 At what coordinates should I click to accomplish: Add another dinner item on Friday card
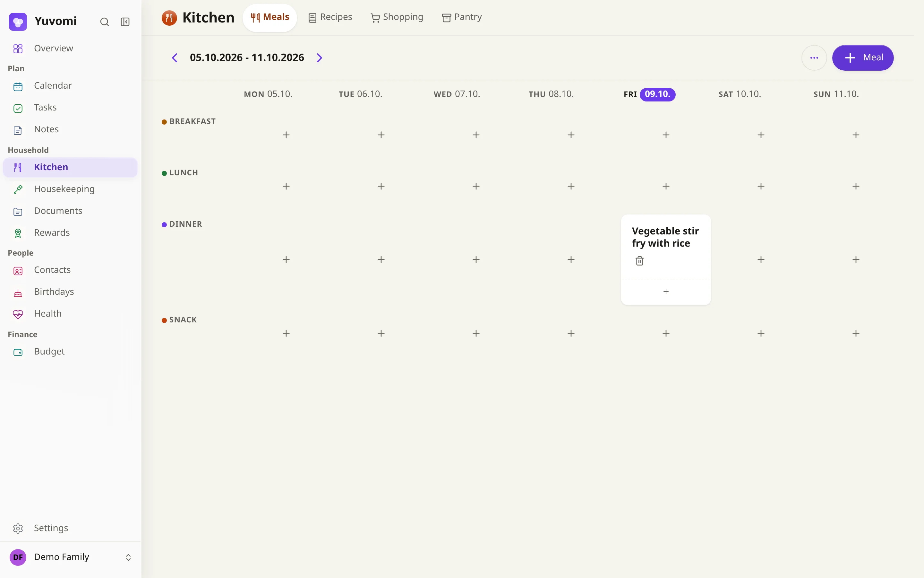click(666, 292)
